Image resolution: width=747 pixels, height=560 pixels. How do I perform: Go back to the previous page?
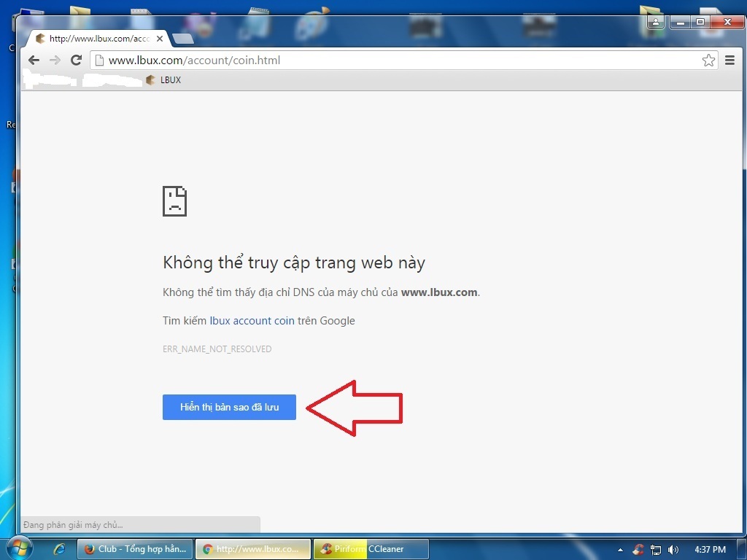pos(34,60)
